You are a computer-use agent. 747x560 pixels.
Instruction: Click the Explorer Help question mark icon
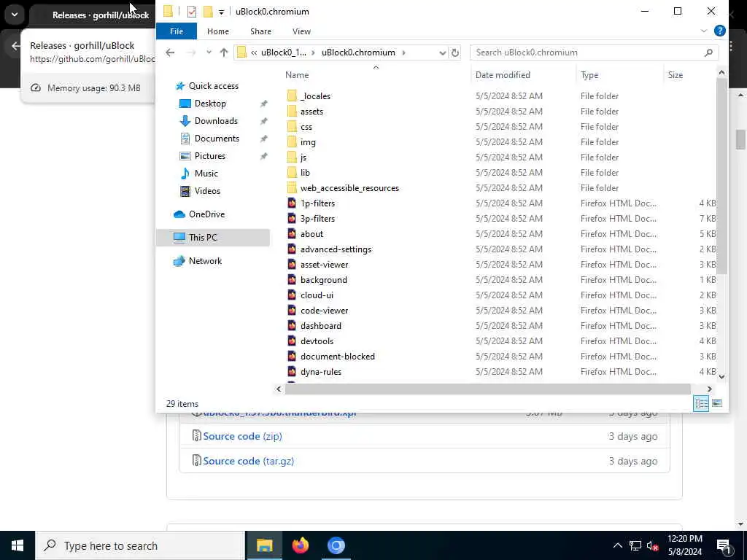tap(720, 31)
